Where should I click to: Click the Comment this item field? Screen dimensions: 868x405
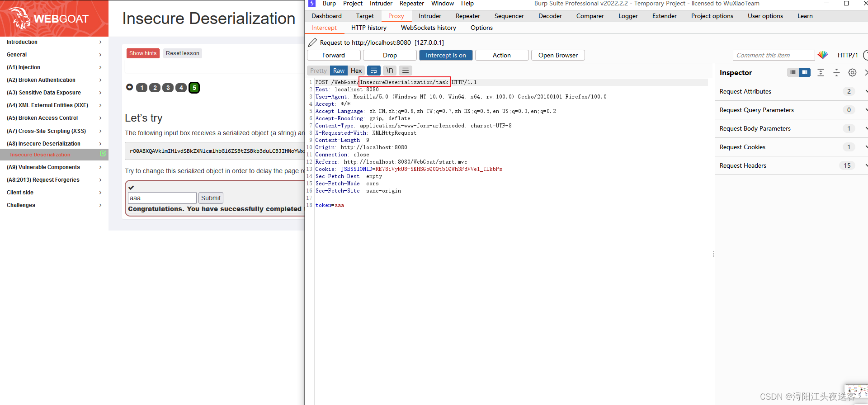coord(774,55)
